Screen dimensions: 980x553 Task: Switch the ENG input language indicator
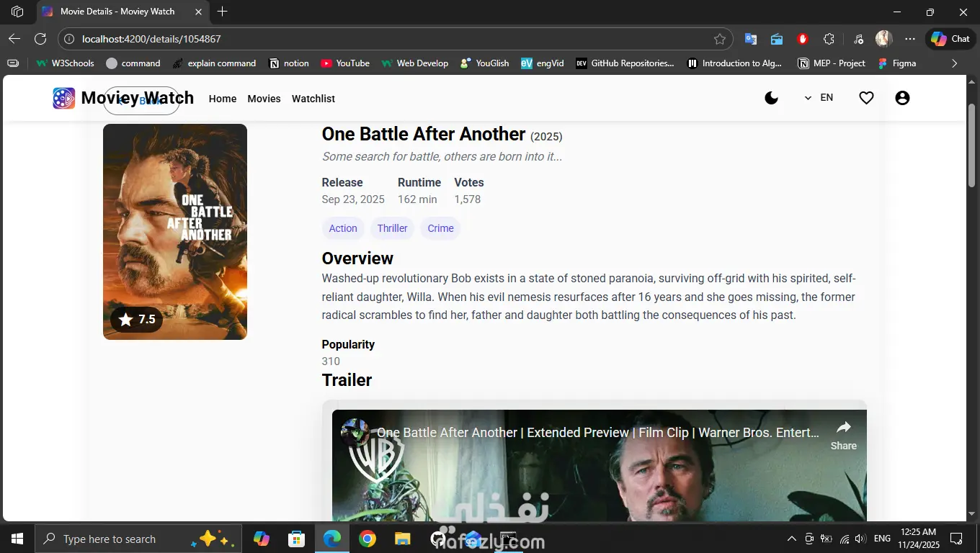click(882, 539)
